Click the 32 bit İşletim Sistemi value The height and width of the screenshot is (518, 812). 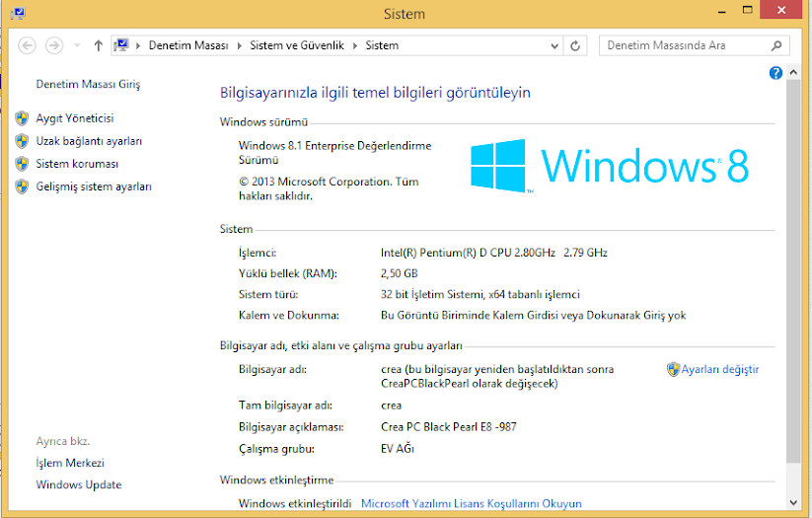(x=480, y=294)
